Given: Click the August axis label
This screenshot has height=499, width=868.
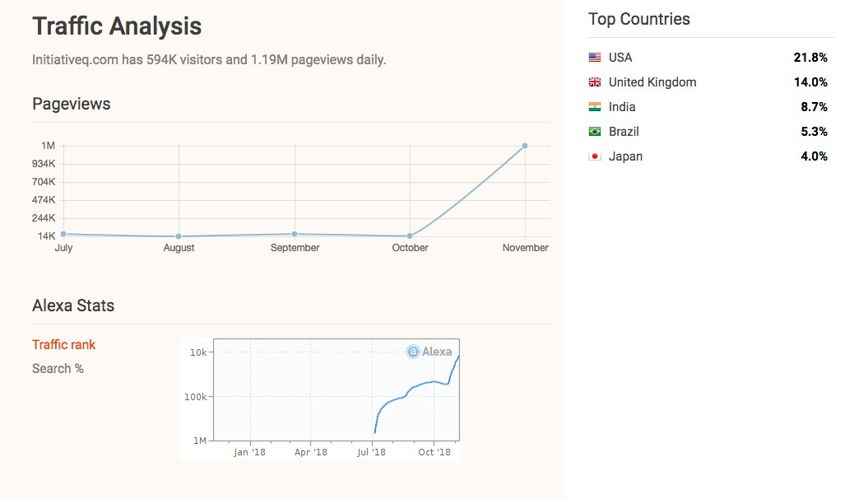Looking at the screenshot, I should coord(179,248).
